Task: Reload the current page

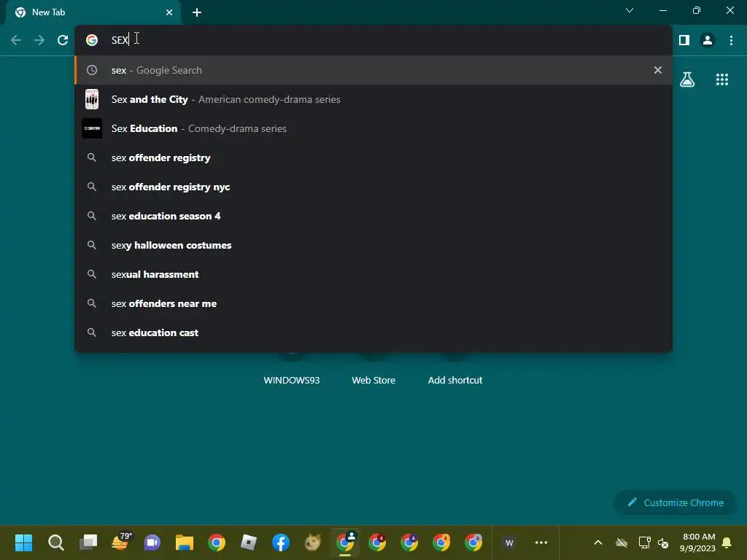Action: pos(63,40)
